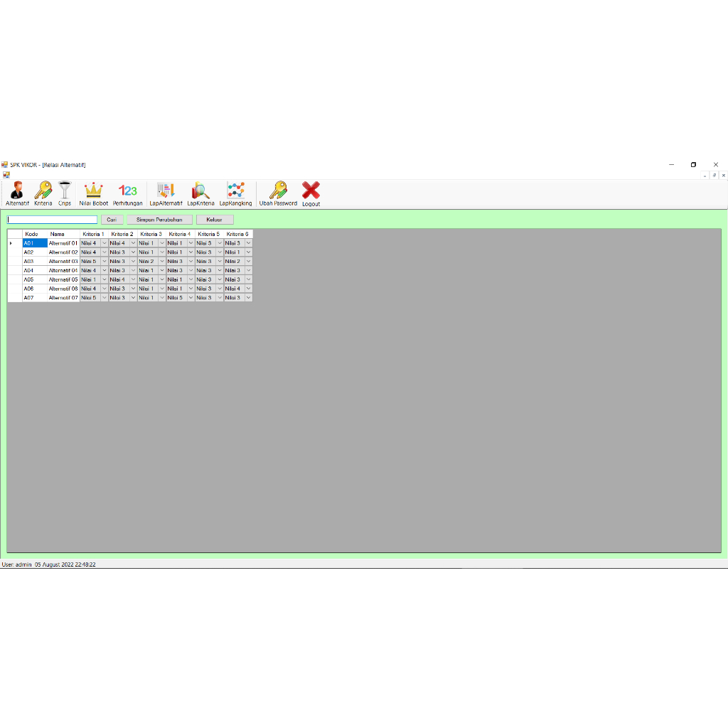Open Kriteria 1 dropdown for Alternatif 01
The height and width of the screenshot is (728, 728).
click(105, 243)
